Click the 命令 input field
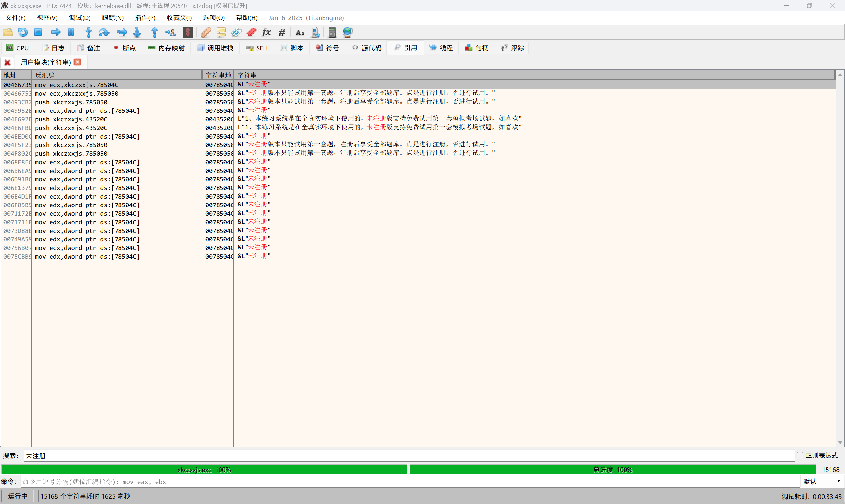Viewport: 845px width, 504px height. pyautogui.click(x=410, y=481)
